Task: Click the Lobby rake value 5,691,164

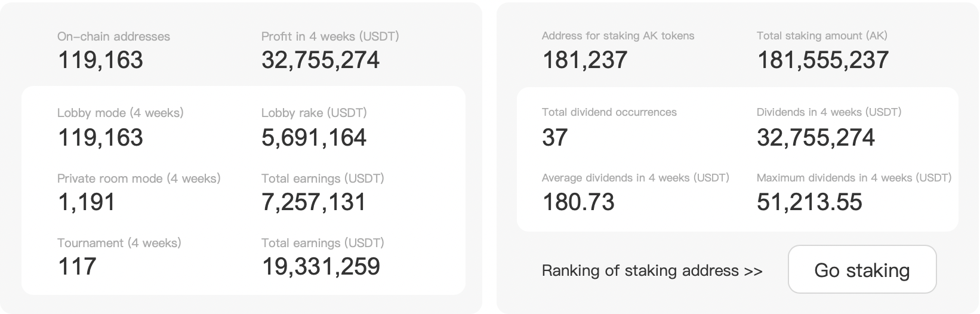Action: (x=313, y=137)
